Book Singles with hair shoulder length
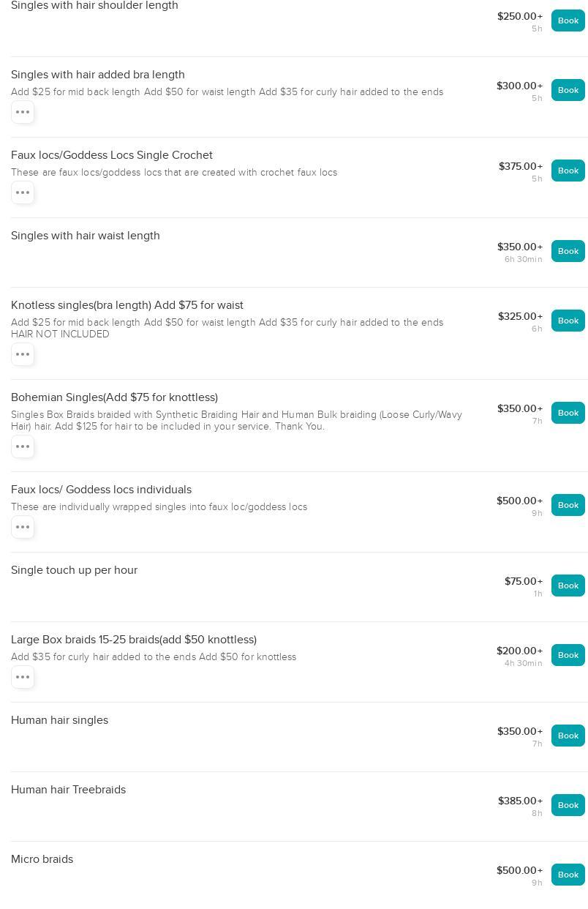The width and height of the screenshot is (588, 909). pos(568,20)
